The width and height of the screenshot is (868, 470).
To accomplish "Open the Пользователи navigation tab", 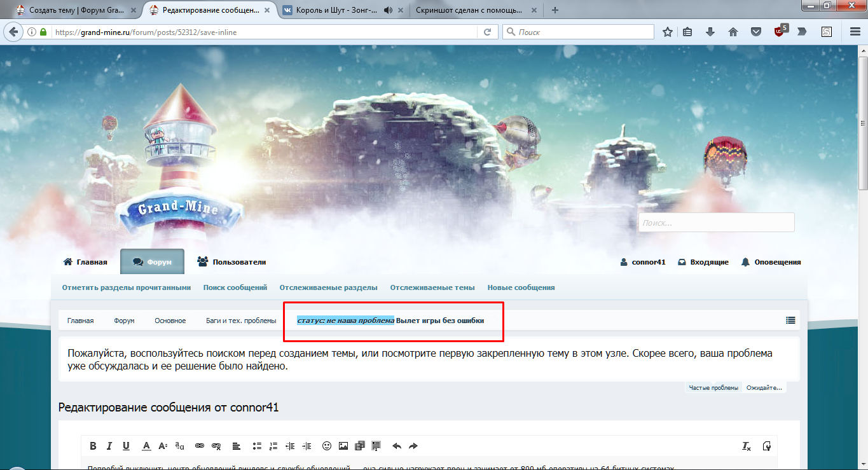I will click(x=231, y=262).
